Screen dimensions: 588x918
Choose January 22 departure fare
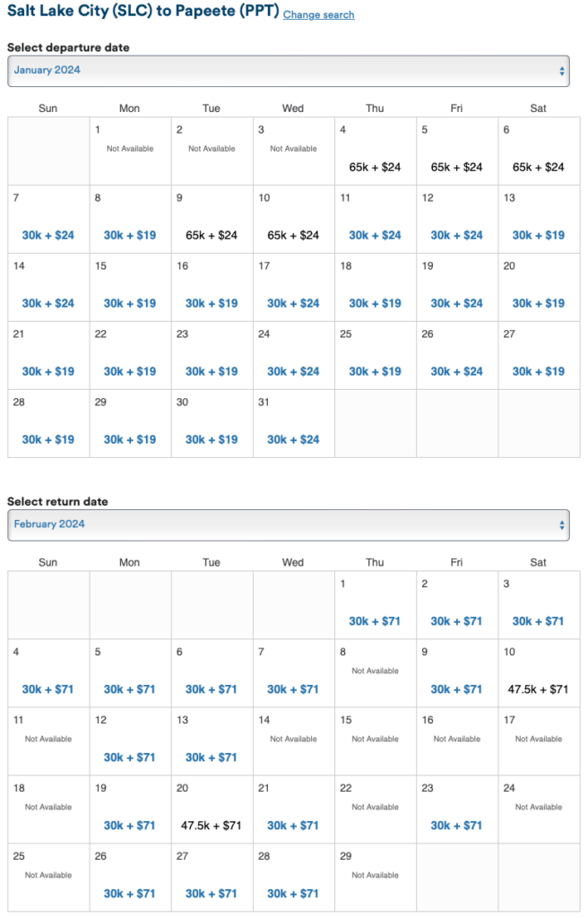coord(130,371)
